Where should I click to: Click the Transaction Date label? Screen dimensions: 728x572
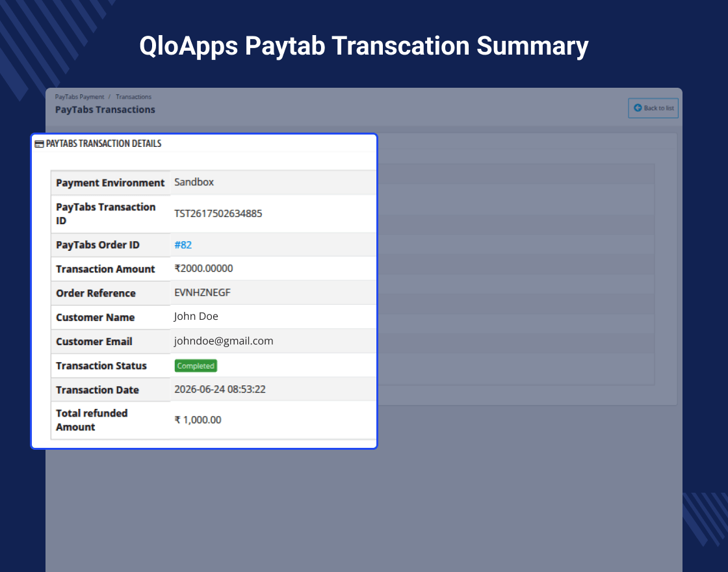97,389
